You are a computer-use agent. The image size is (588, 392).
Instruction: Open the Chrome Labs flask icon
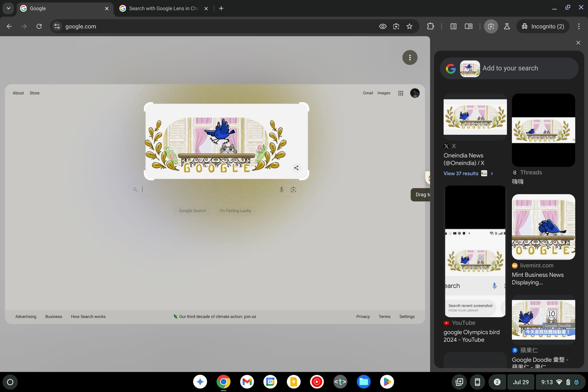(507, 26)
